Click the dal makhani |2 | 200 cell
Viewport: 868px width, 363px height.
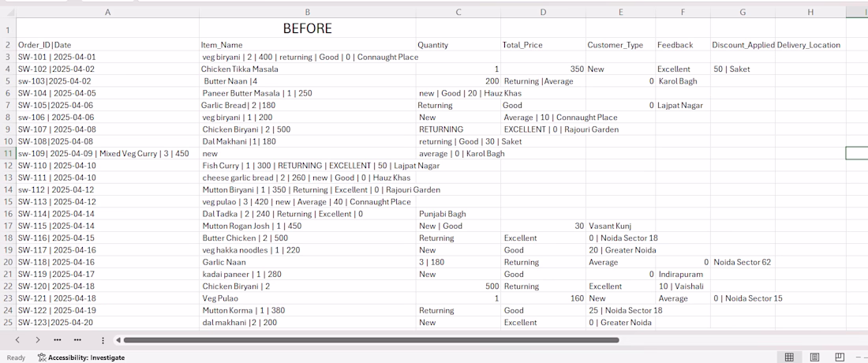(307, 322)
